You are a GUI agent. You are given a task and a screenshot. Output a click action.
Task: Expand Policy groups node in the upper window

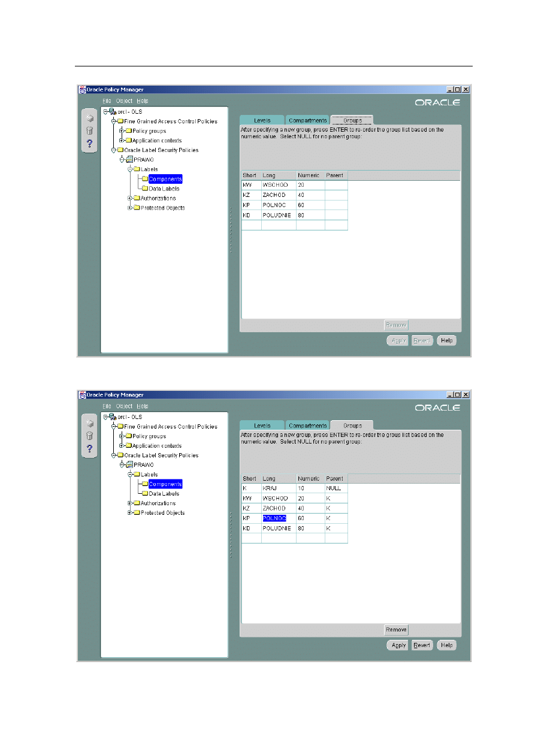pyautogui.click(x=121, y=131)
